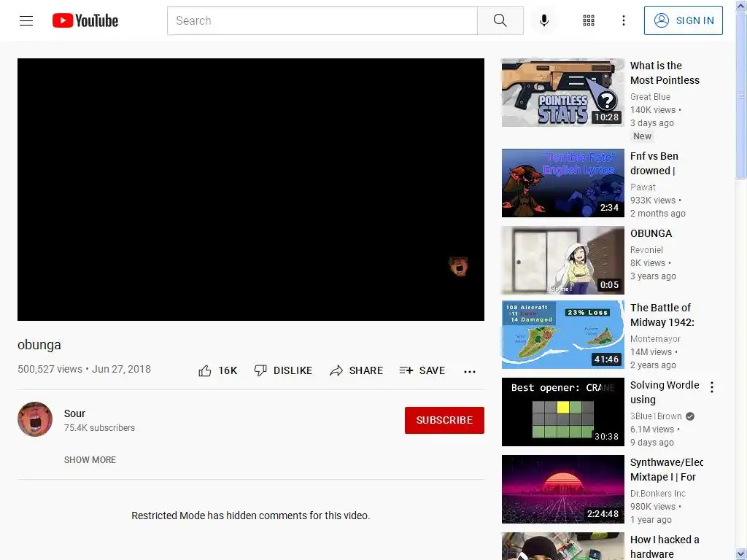Click the 'Dr.Bonkers Inc' channel name
Screen dimensions: 747x560
tap(658, 494)
